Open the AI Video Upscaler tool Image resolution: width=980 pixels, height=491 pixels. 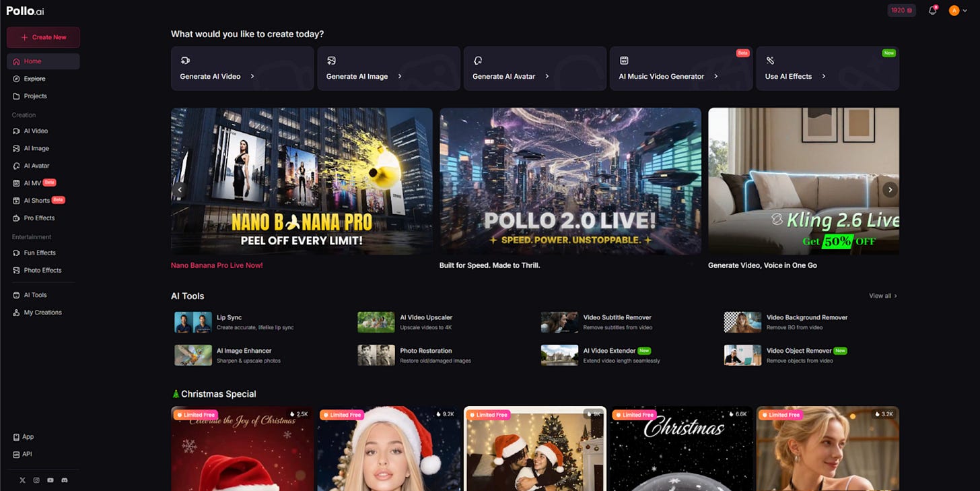405,322
